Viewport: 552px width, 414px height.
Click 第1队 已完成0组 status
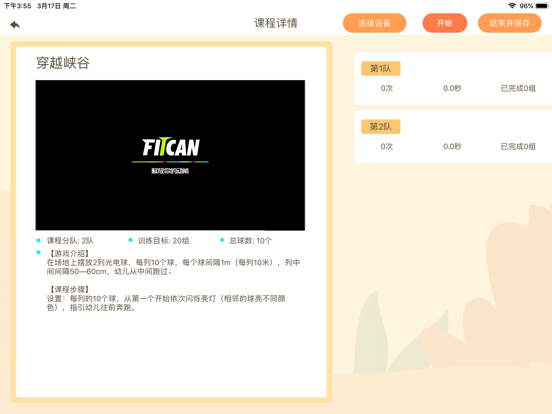click(x=518, y=88)
